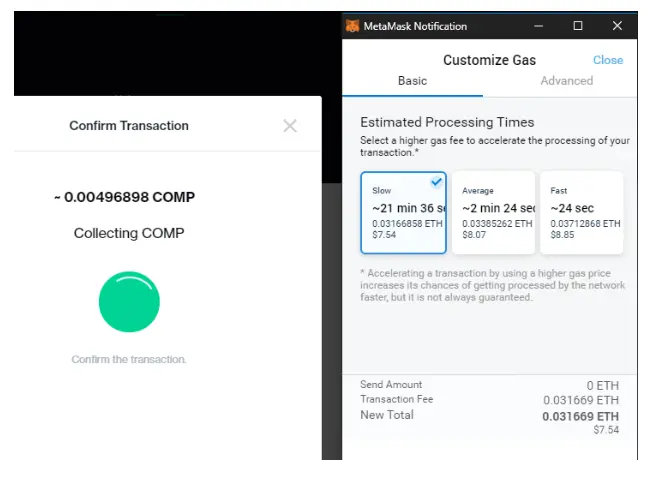Select the Slow gas fee option
Viewport: 647px width, 482px height.
[404, 213]
